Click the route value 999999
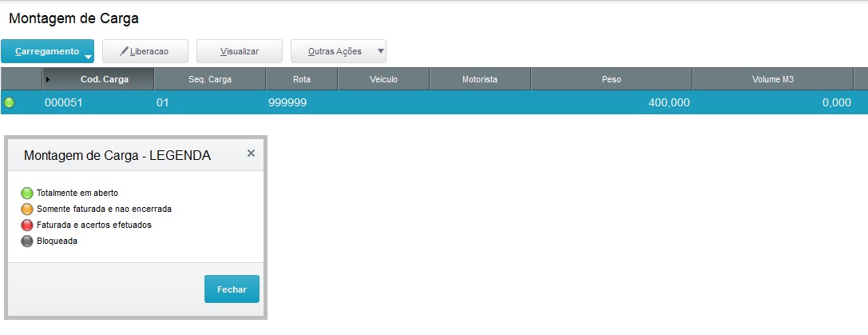The width and height of the screenshot is (868, 335). pos(287,102)
